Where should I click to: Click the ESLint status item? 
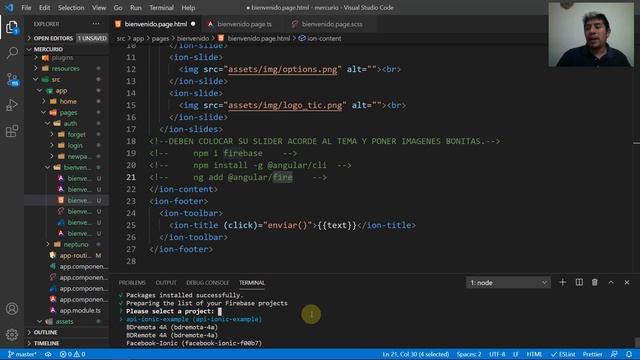(x=563, y=354)
